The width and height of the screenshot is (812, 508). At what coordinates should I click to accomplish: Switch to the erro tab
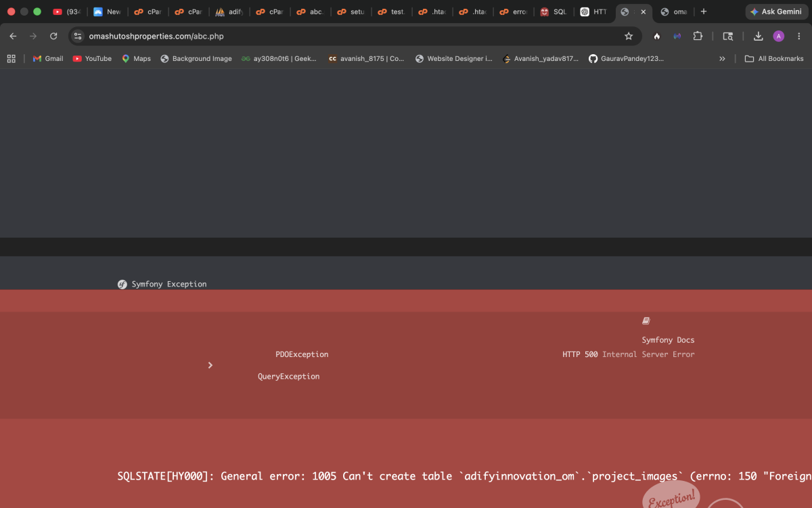pyautogui.click(x=513, y=12)
